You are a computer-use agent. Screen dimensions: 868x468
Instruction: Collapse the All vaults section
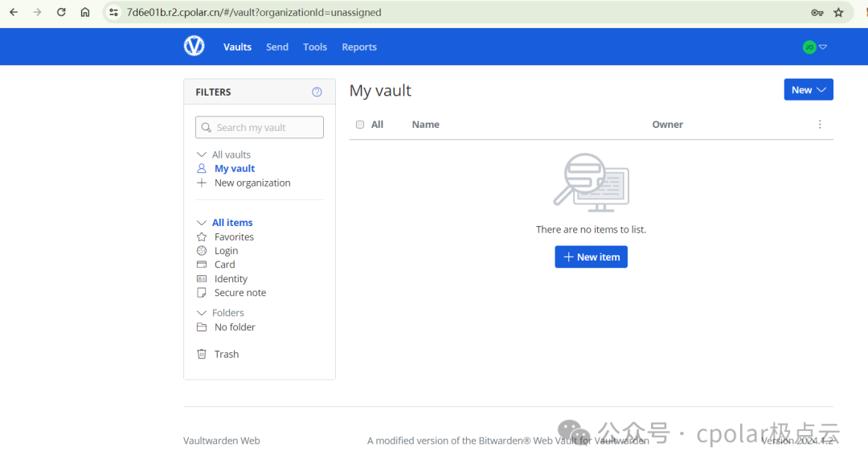202,154
